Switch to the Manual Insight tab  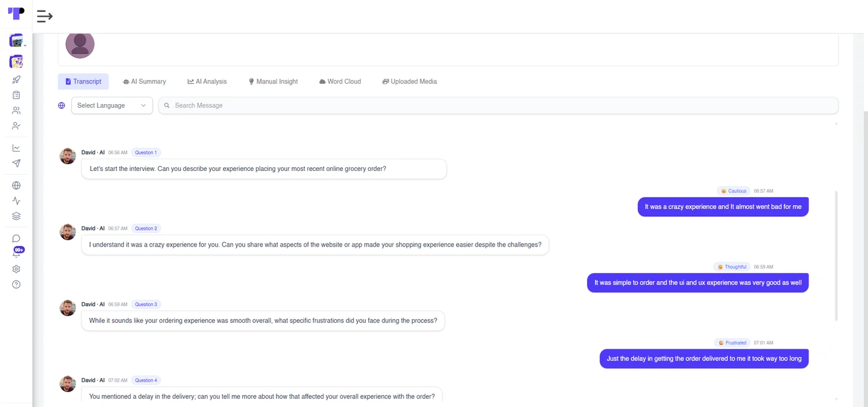pyautogui.click(x=273, y=81)
